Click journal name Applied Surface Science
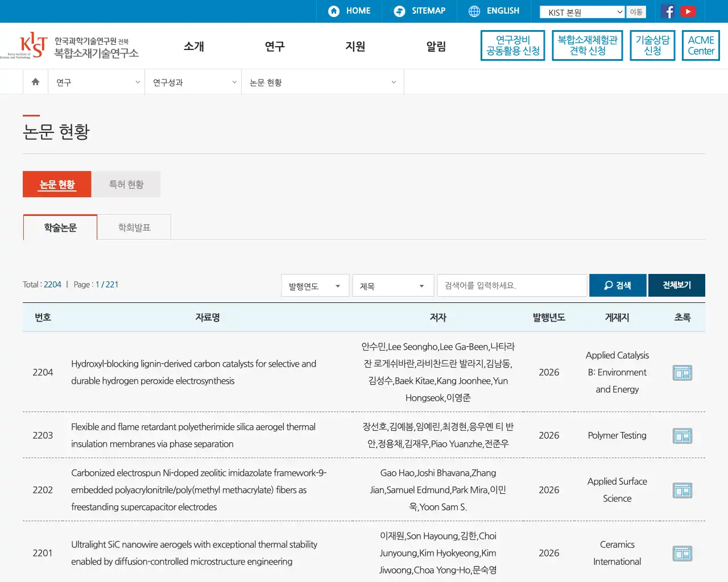This screenshot has width=728, height=582. coord(617,490)
